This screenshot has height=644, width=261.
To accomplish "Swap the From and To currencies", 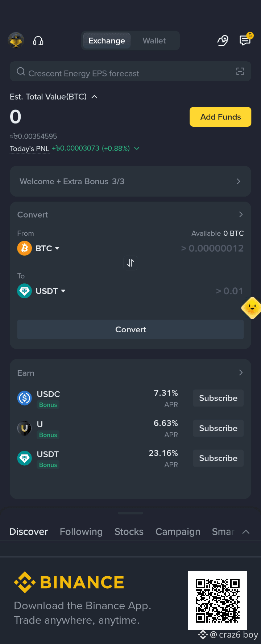I will click(x=130, y=263).
